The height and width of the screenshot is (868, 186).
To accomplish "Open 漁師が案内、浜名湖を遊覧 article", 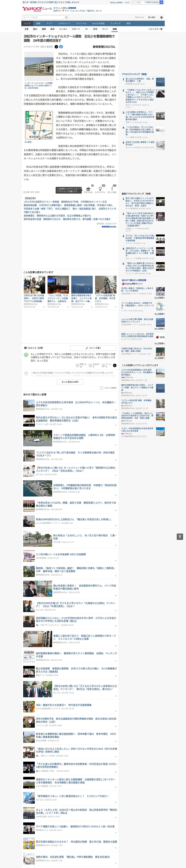I will (x=73, y=857).
